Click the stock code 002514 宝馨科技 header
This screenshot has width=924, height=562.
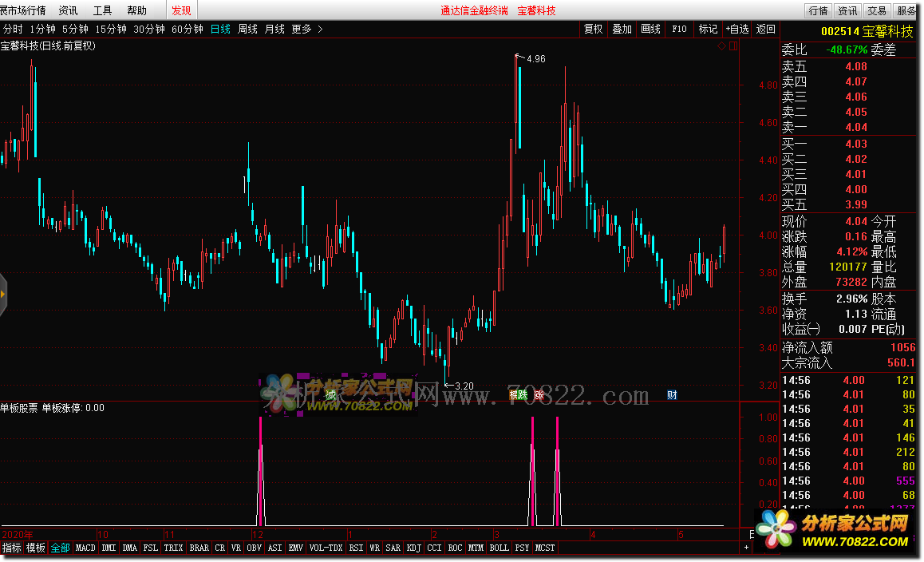click(867, 32)
